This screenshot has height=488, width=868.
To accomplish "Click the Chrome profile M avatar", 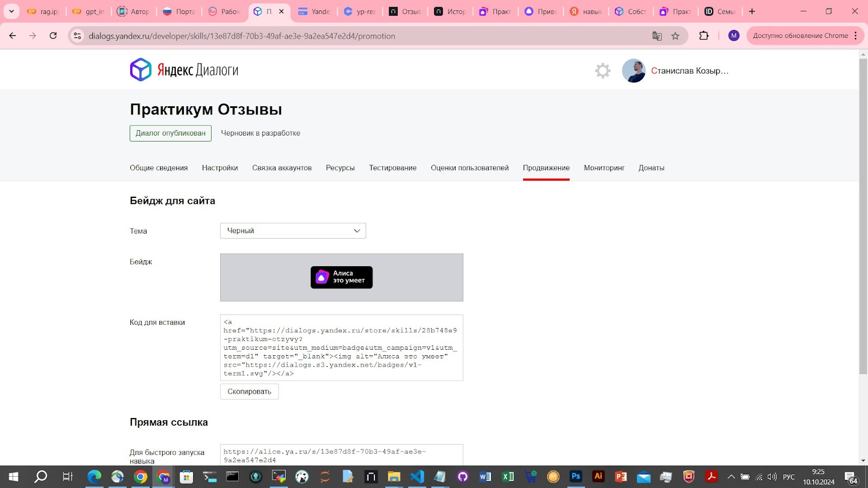I will tap(734, 36).
